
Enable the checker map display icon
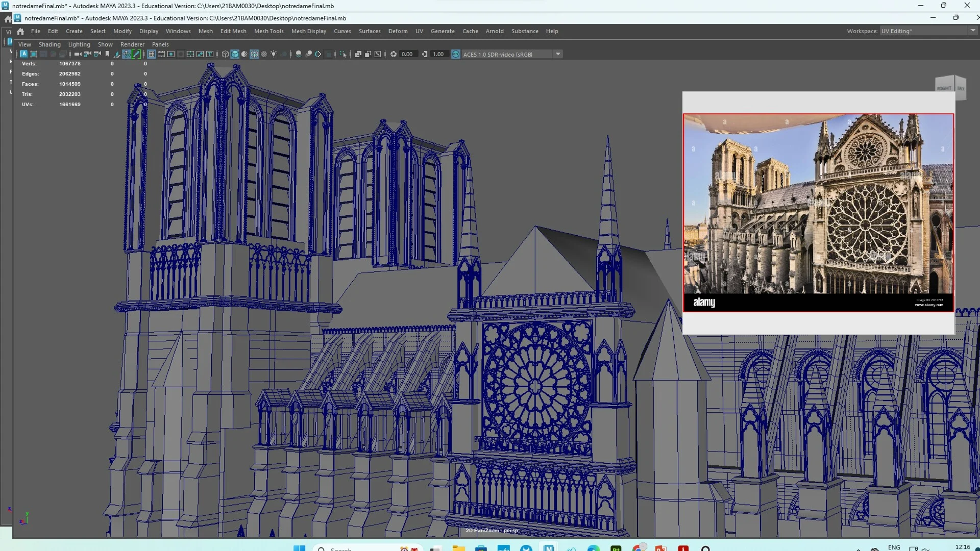pos(265,54)
